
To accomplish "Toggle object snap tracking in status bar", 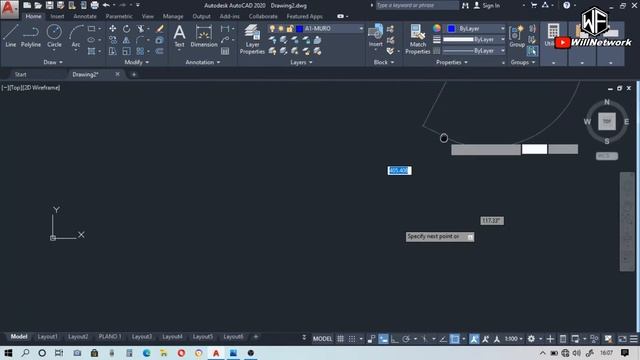I will tap(443, 339).
